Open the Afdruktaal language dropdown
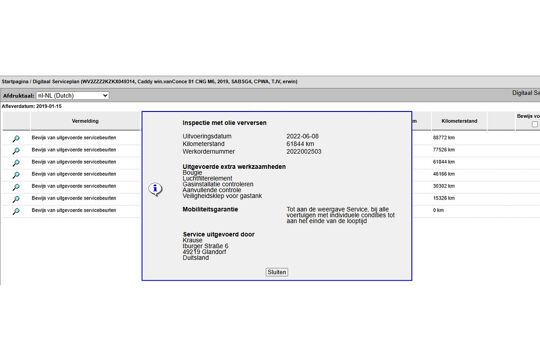Screen dimensions: 540x360 click(73, 95)
